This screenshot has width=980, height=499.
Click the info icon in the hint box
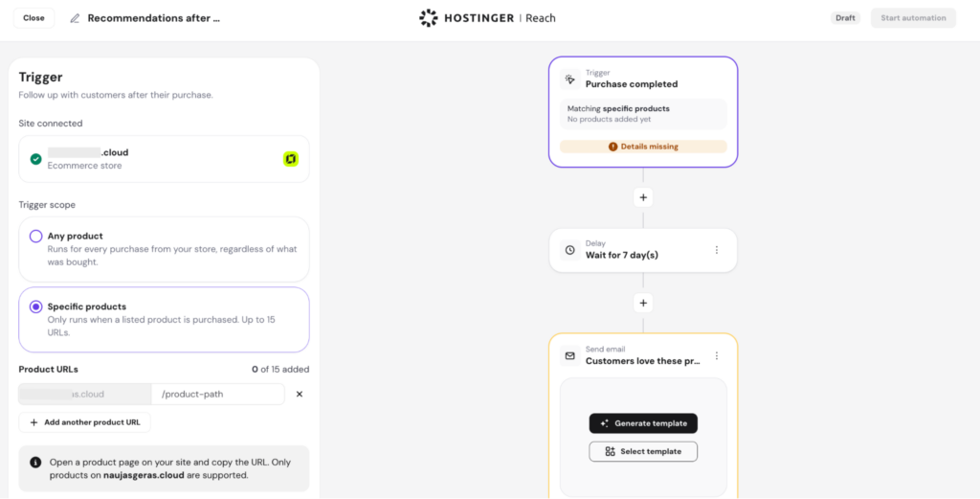click(x=36, y=463)
